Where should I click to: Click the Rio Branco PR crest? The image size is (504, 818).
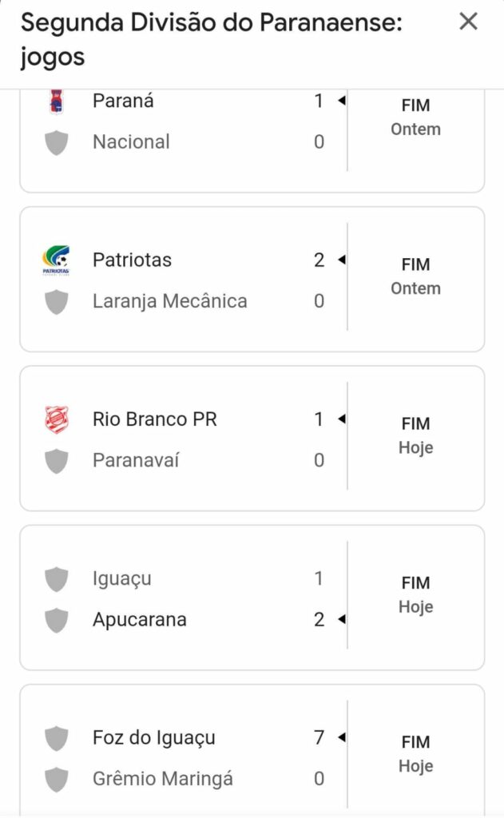pos(56,419)
